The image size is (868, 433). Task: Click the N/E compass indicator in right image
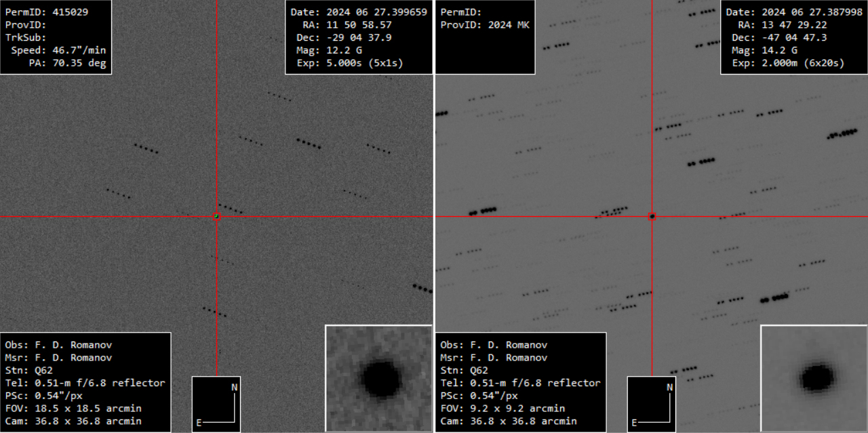click(x=652, y=404)
